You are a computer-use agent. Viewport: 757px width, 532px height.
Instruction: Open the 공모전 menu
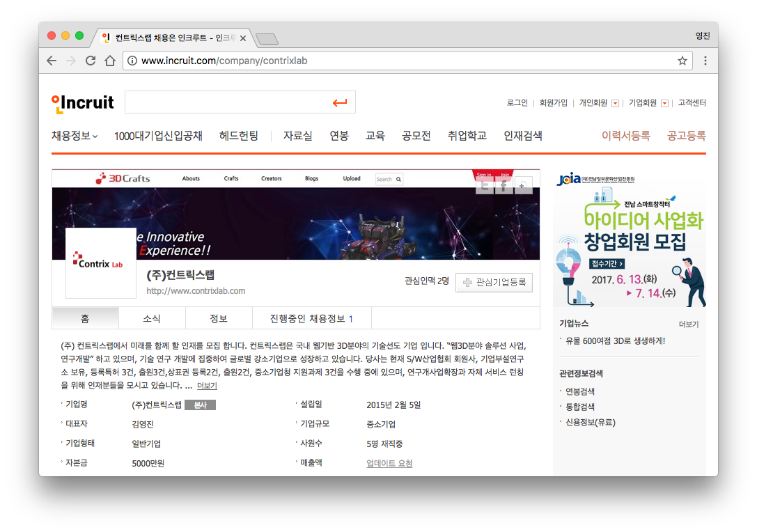pyautogui.click(x=416, y=136)
